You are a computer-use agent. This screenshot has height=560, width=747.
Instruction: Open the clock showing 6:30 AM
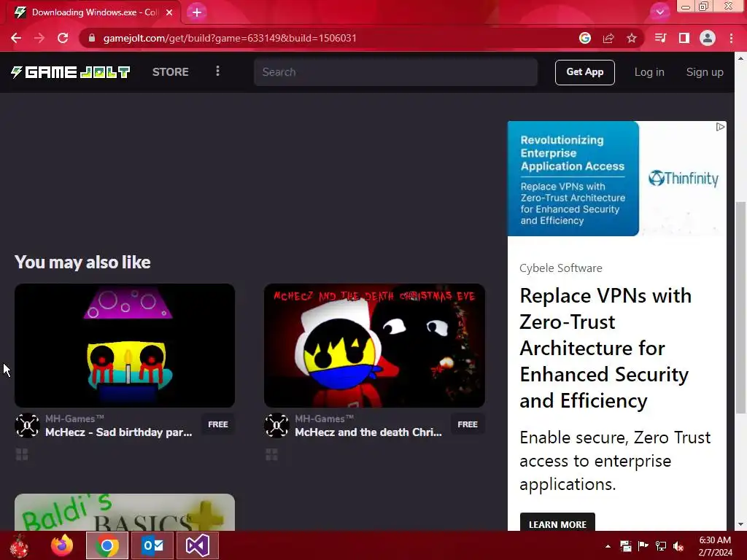tap(715, 546)
